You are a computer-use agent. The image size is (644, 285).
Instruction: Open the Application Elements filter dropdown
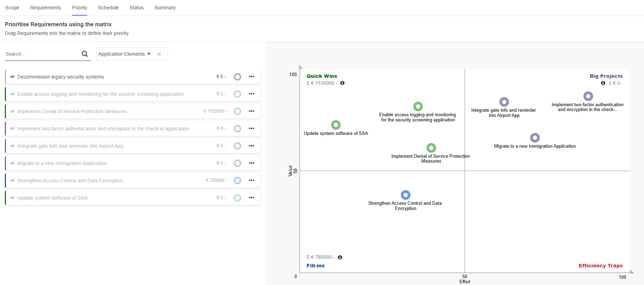(x=124, y=54)
